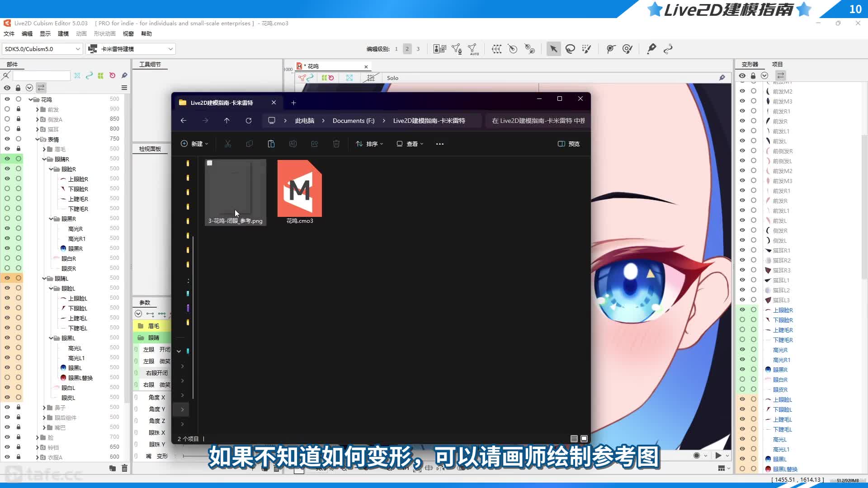The width and height of the screenshot is (868, 488).
Task: Select the lasso selection tool
Action: click(x=570, y=49)
